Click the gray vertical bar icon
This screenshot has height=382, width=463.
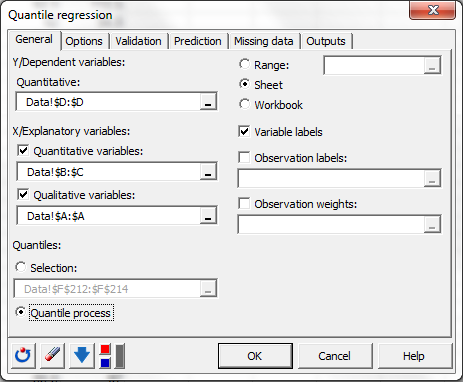tap(120, 356)
